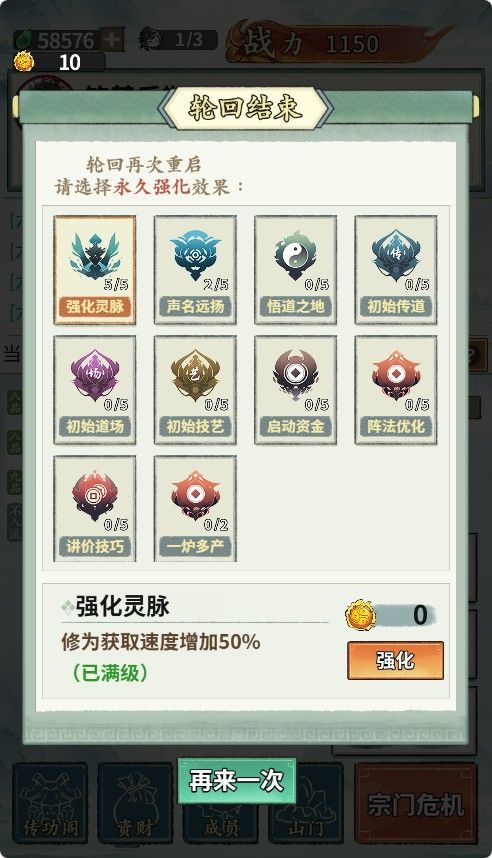Image resolution: width=492 pixels, height=858 pixels.
Task: Click the 轮回结束 title banner
Action: click(245, 108)
